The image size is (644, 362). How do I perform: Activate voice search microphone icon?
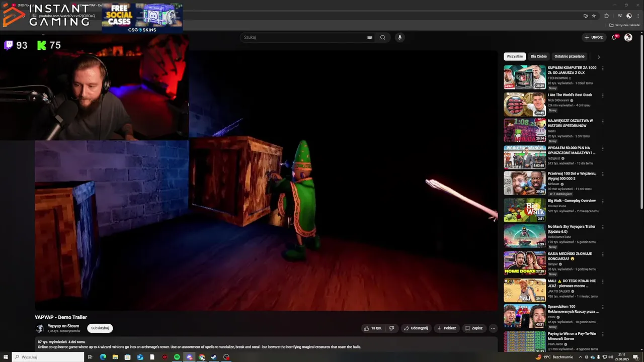tap(400, 37)
